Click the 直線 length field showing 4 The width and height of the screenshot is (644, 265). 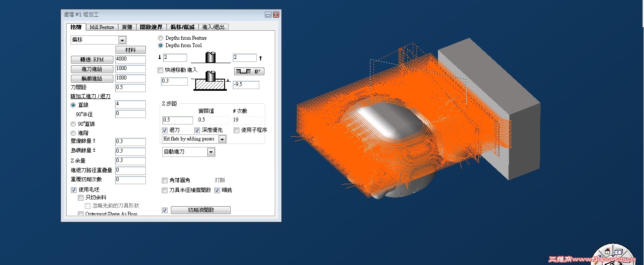[131, 105]
